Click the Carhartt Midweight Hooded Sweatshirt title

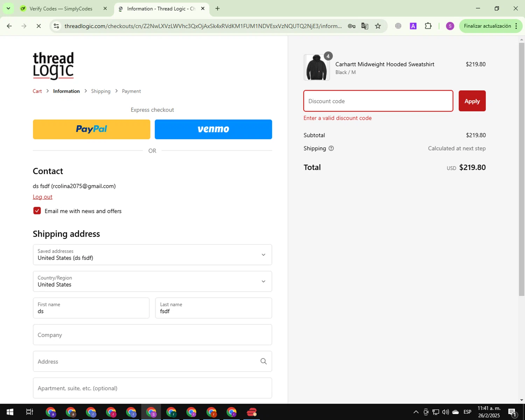click(x=385, y=64)
